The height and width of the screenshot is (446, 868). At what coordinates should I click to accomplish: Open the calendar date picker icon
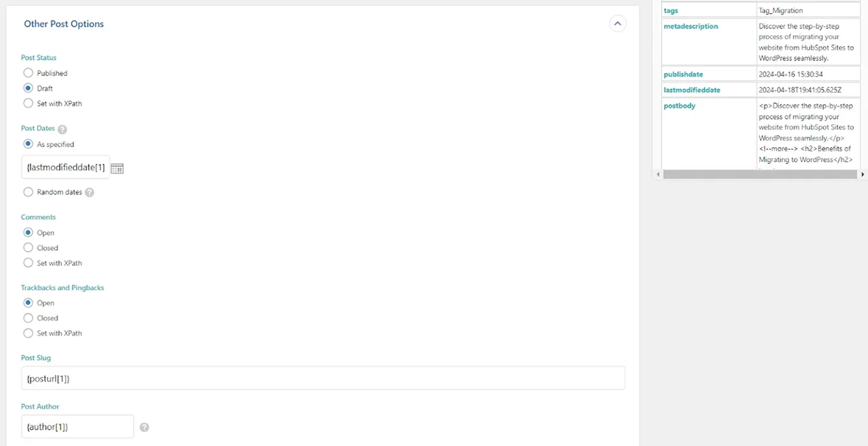[117, 168]
